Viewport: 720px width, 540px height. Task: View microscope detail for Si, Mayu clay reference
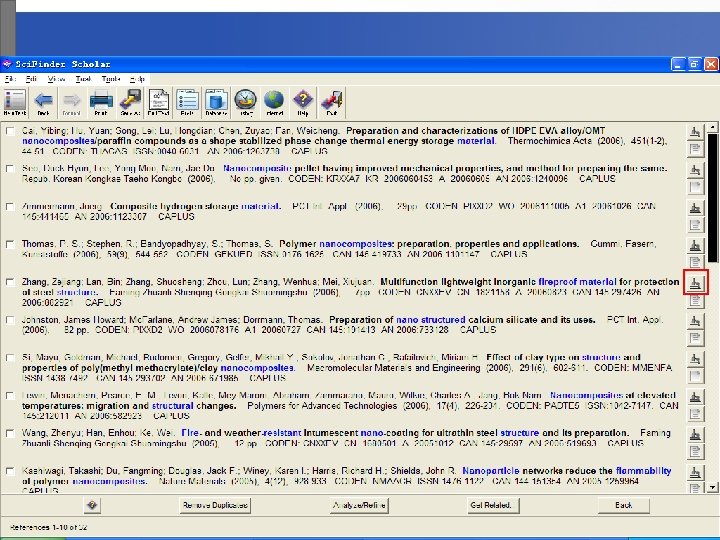[696, 359]
